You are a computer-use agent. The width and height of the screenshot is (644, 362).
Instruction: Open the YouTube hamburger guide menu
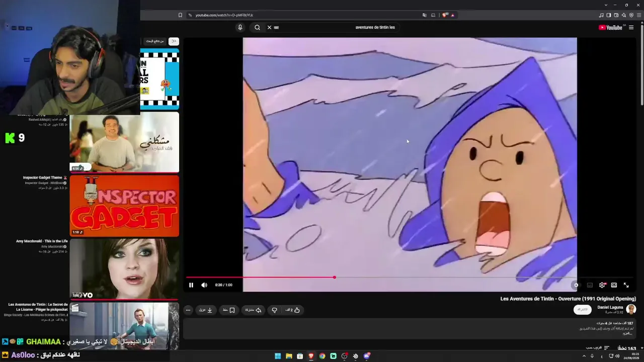pos(631,28)
